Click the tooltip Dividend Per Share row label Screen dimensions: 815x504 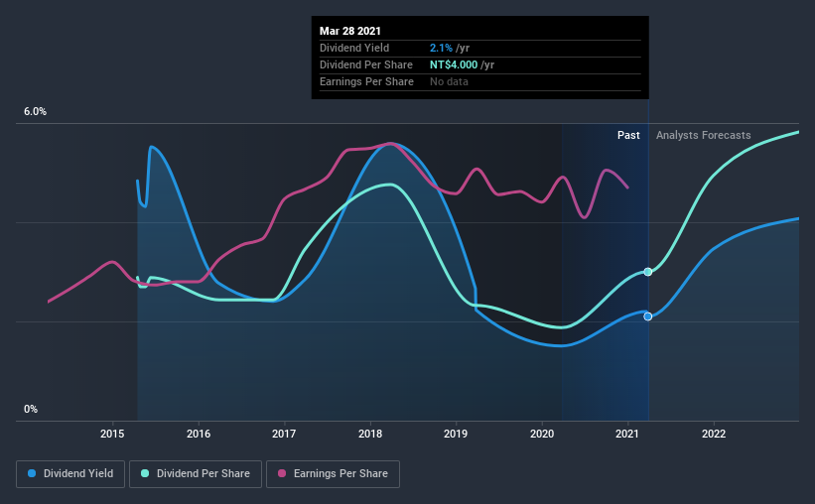[366, 64]
